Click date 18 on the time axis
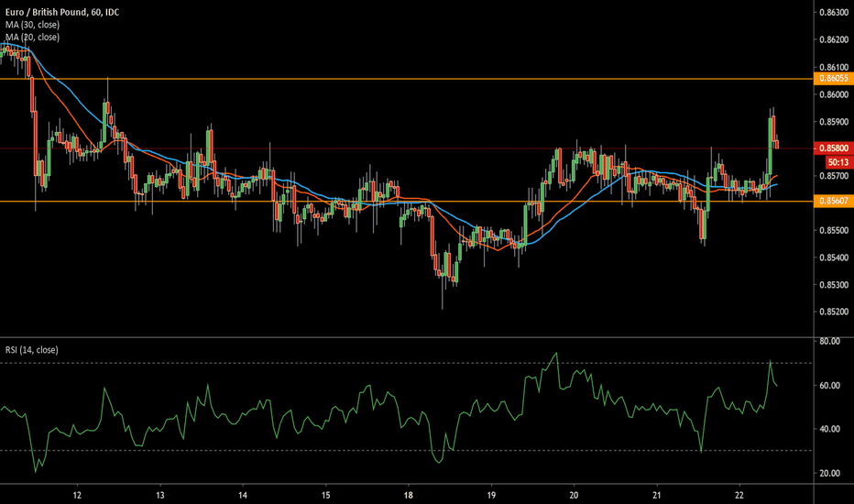854x504 pixels. click(409, 492)
